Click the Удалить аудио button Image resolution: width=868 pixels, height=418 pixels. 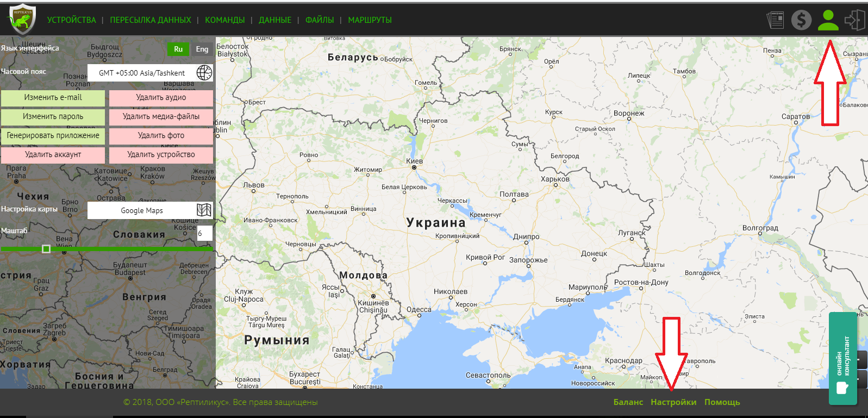pos(161,98)
